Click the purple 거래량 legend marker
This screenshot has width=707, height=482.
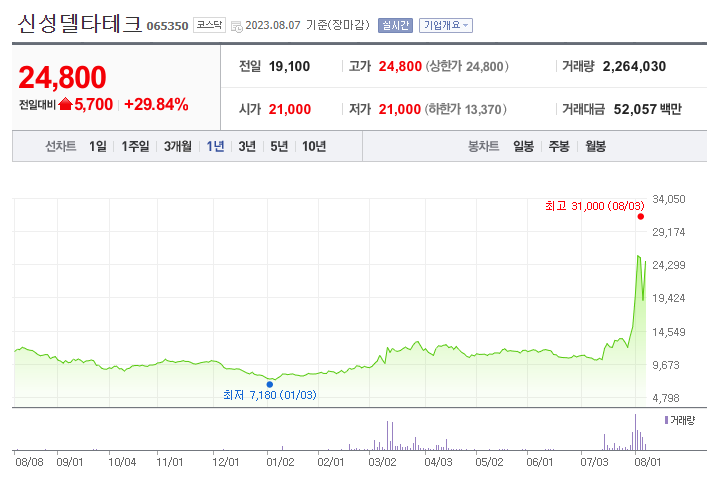pos(666,420)
